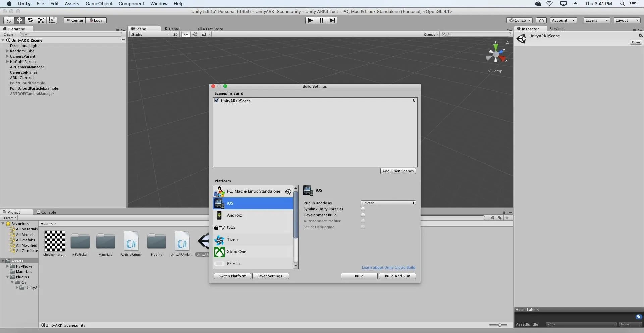
Task: Search assets by type icon
Action: click(492, 218)
